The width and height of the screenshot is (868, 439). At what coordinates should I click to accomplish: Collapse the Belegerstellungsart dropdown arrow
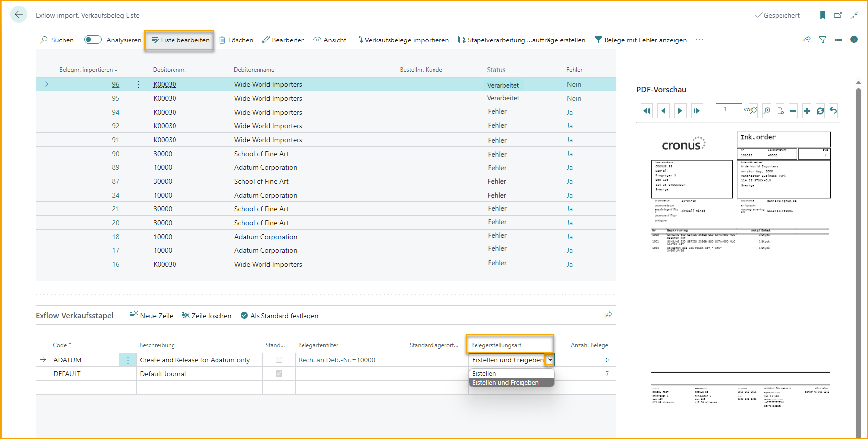[550, 360]
